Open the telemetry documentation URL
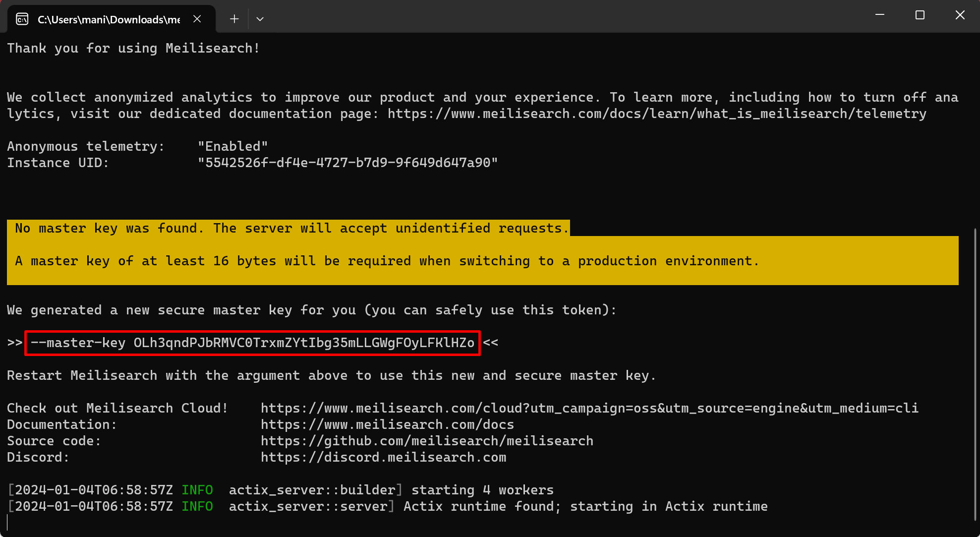Screen dimensions: 980x537 [656, 114]
